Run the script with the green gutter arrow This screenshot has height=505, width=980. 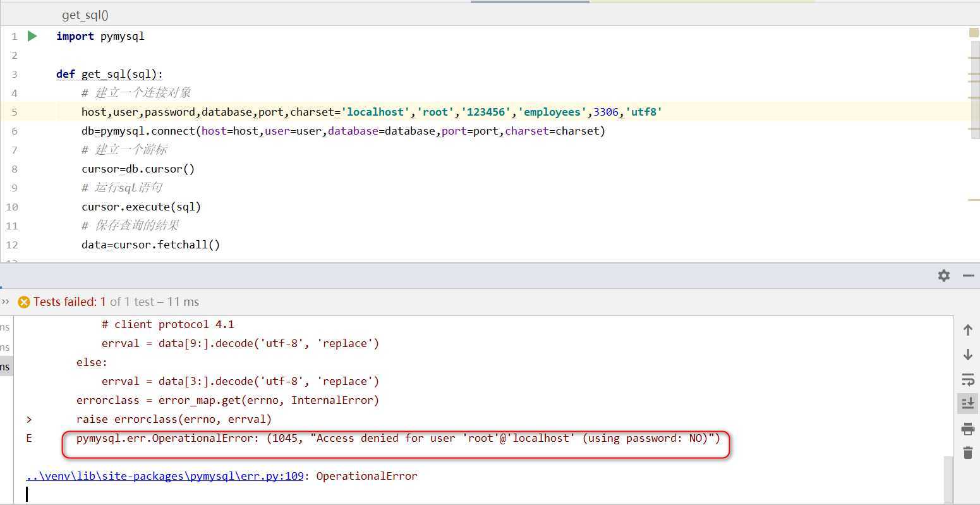click(32, 36)
